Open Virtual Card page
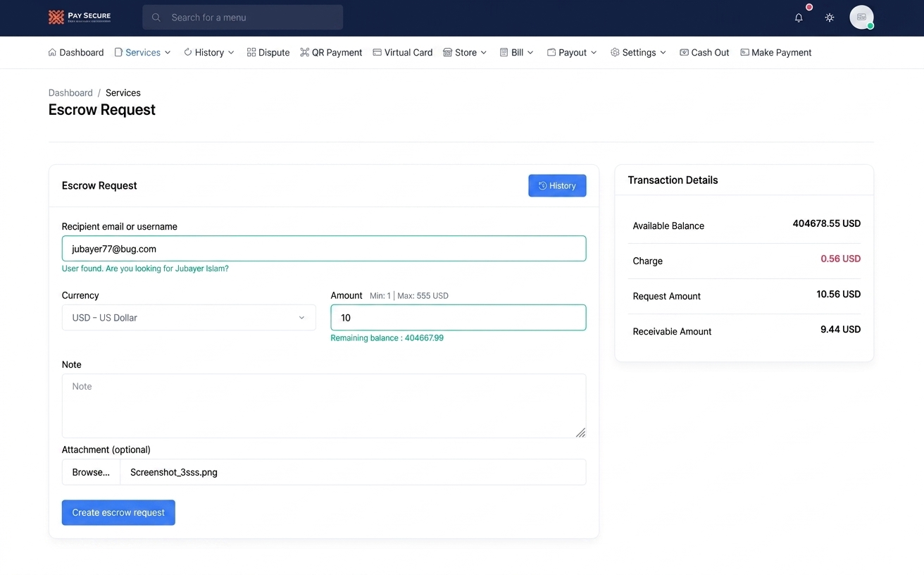 tap(403, 52)
